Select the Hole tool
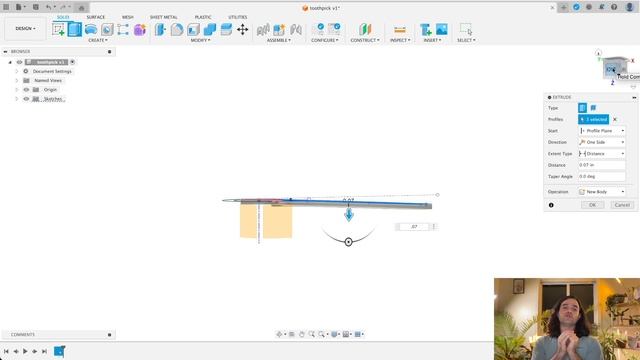Screen dimensions: 640x360 [107, 29]
